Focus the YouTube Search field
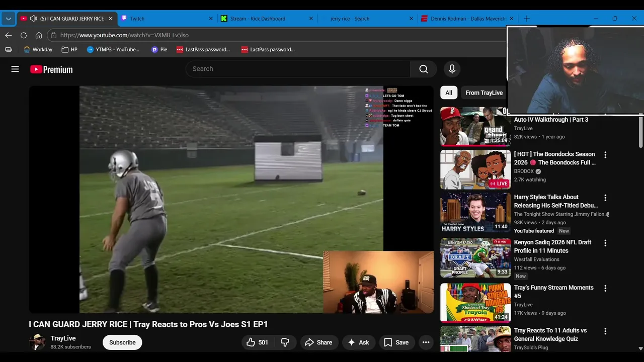The height and width of the screenshot is (362, 644). tap(298, 69)
